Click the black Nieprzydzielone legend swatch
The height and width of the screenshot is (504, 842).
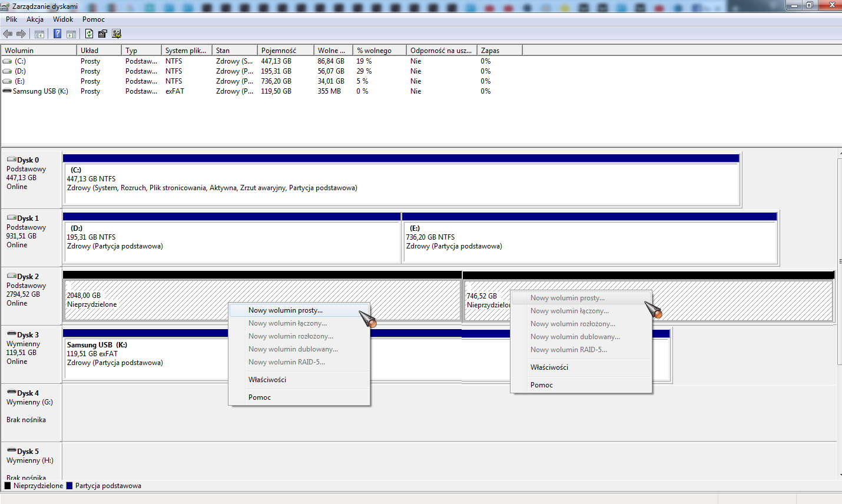[x=8, y=486]
